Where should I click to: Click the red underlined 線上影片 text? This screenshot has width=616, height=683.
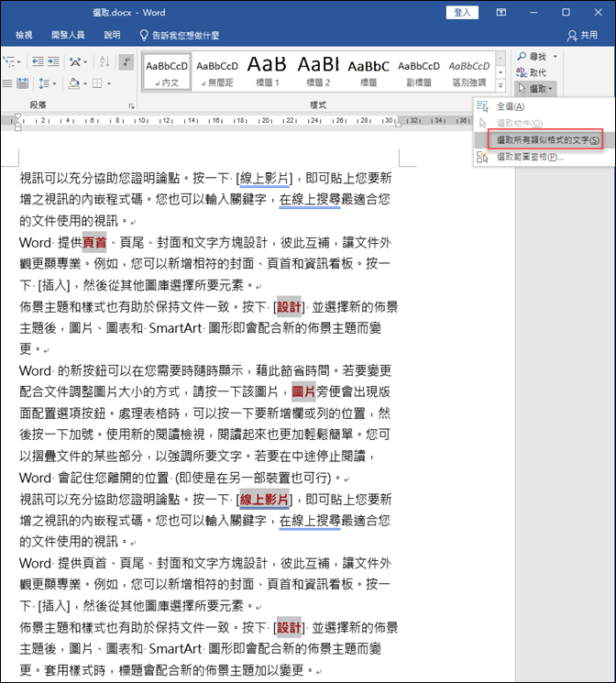(264, 499)
